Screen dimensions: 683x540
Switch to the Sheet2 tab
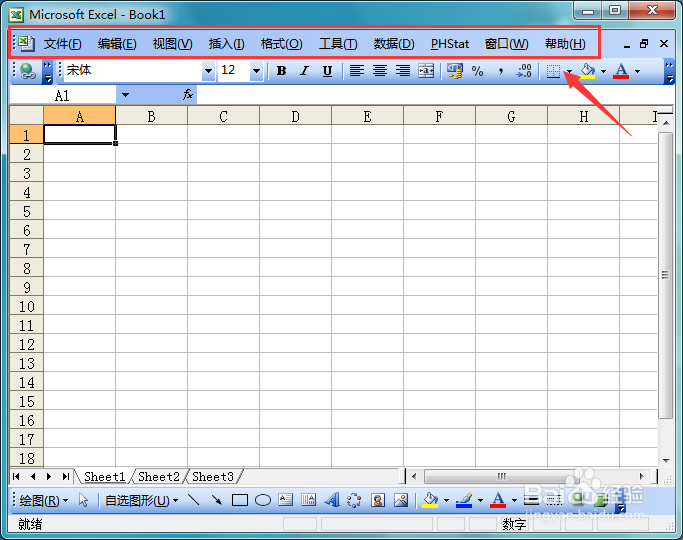(159, 477)
